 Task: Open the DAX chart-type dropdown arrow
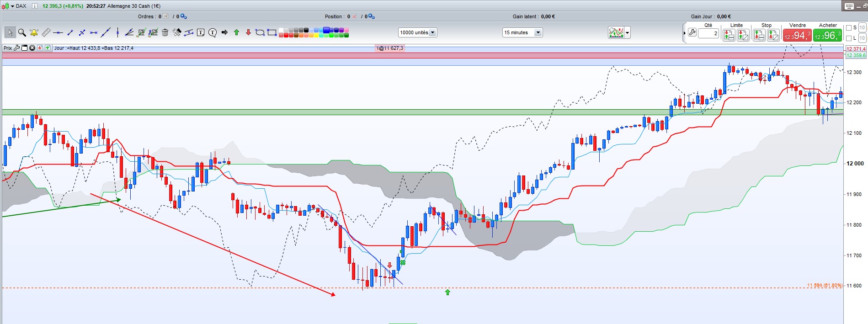pyautogui.click(x=12, y=6)
